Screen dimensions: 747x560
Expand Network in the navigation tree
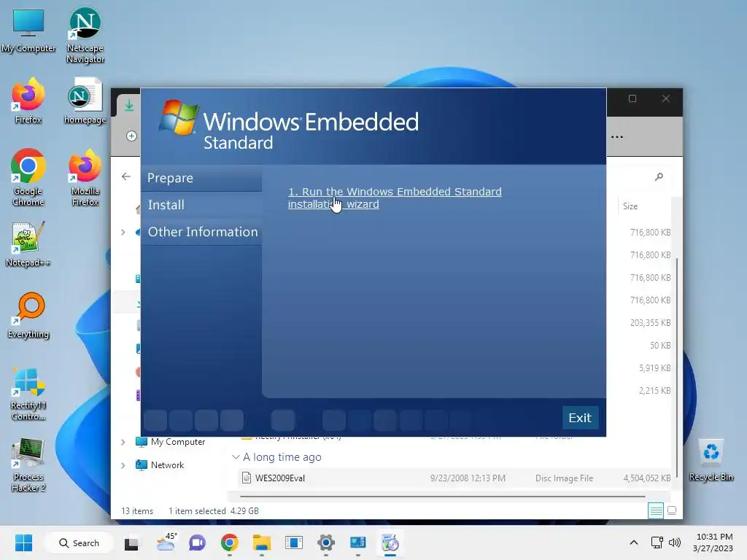(x=123, y=465)
